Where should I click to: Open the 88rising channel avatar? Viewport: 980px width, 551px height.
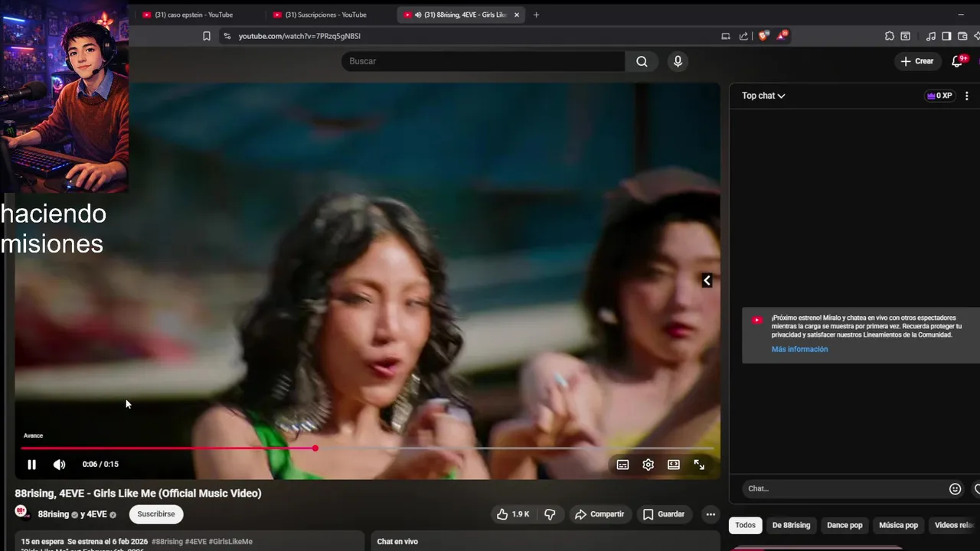22,513
